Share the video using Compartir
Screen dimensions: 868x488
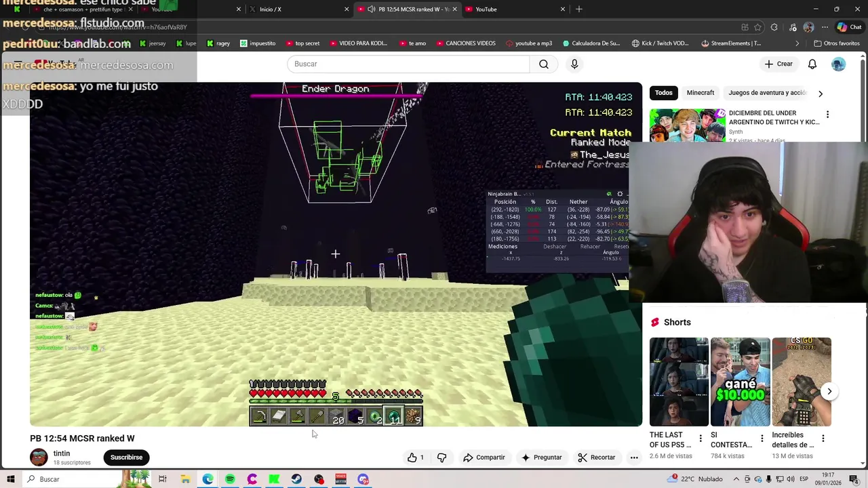484,457
